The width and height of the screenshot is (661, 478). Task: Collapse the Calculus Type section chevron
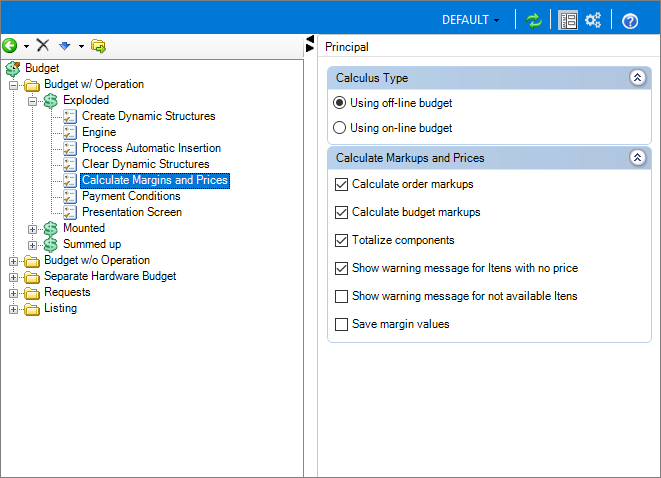click(x=637, y=78)
